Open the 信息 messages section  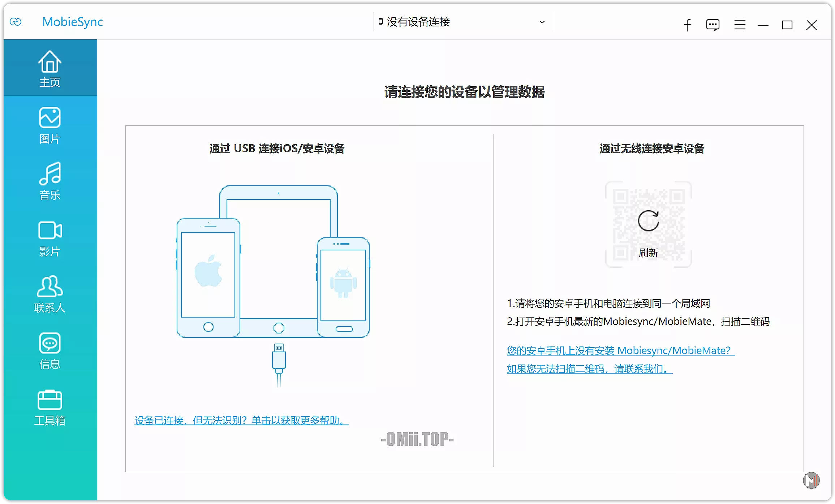(50, 351)
